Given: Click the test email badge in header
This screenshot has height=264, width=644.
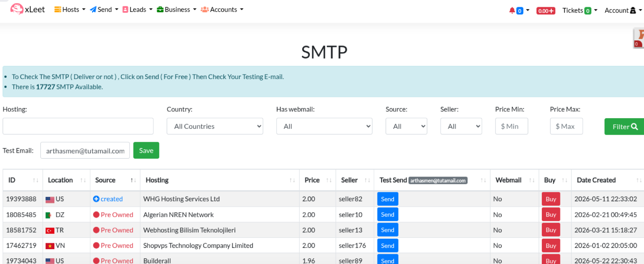Looking at the screenshot, I should [438, 180].
